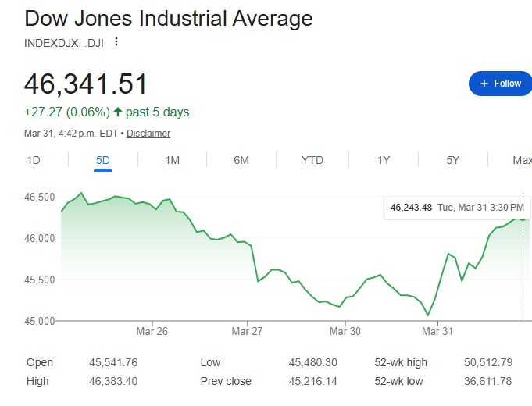This screenshot has height=406, width=532.
Task: Switch to the 1D time range tab
Action: 34,160
